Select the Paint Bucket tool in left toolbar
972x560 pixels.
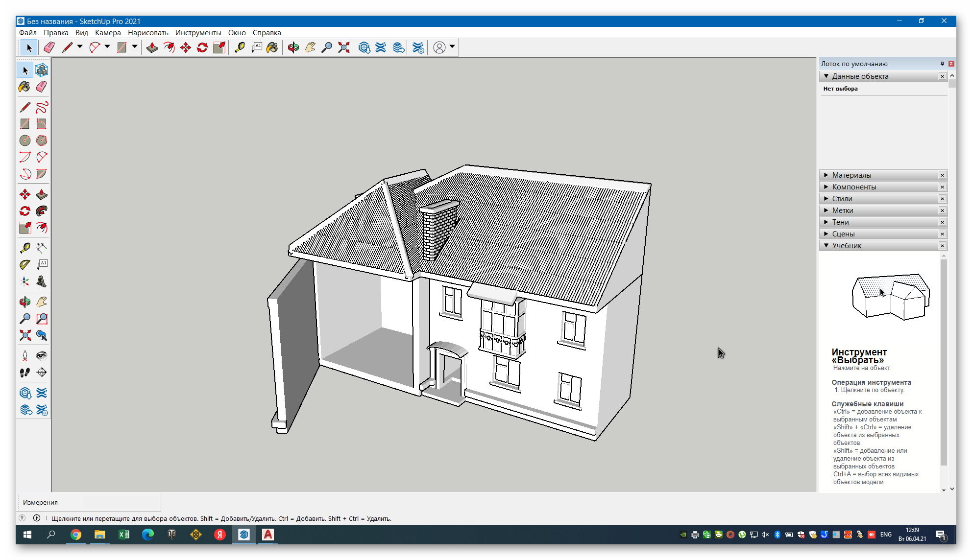24,87
